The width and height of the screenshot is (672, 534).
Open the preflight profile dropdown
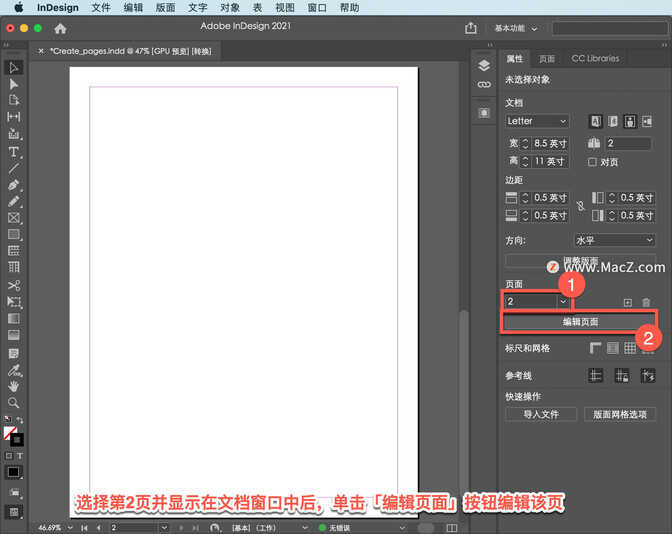click(305, 528)
